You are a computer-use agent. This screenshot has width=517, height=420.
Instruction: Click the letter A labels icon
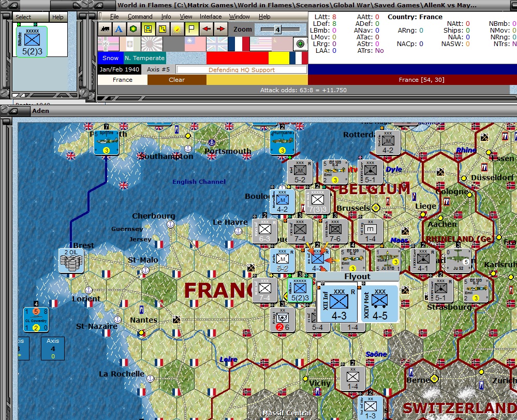pos(119,30)
